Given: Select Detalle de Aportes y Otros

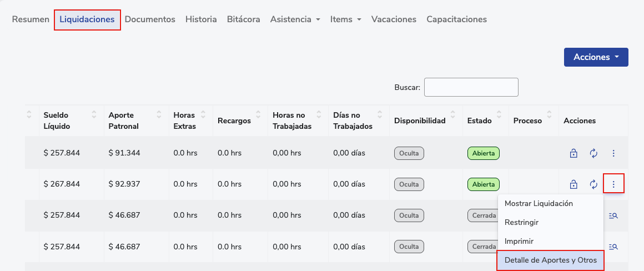Looking at the screenshot, I should [x=550, y=260].
